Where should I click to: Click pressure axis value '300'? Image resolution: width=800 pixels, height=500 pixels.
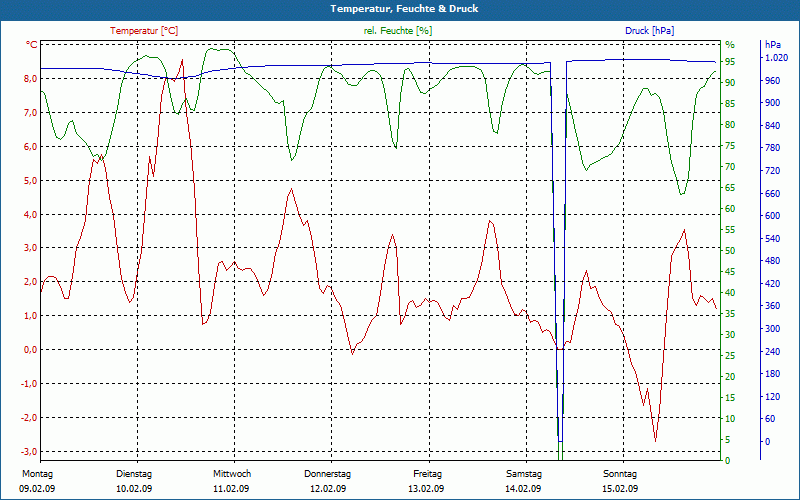tap(773, 329)
